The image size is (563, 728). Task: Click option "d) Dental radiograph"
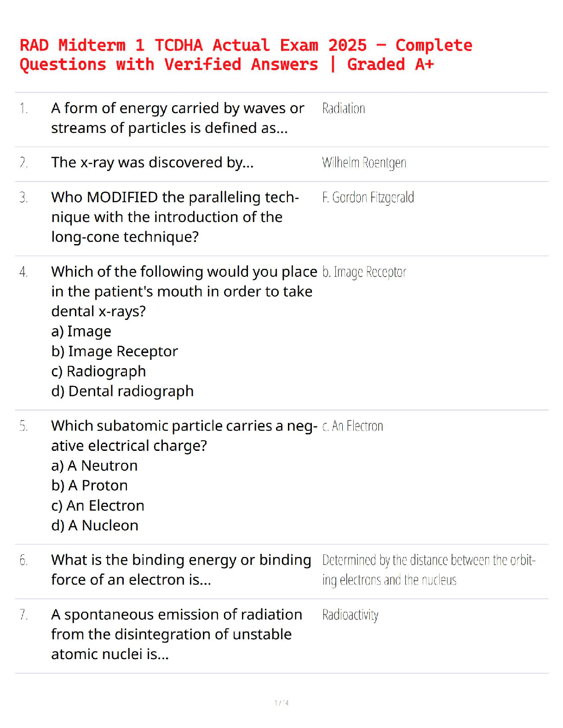point(122,391)
